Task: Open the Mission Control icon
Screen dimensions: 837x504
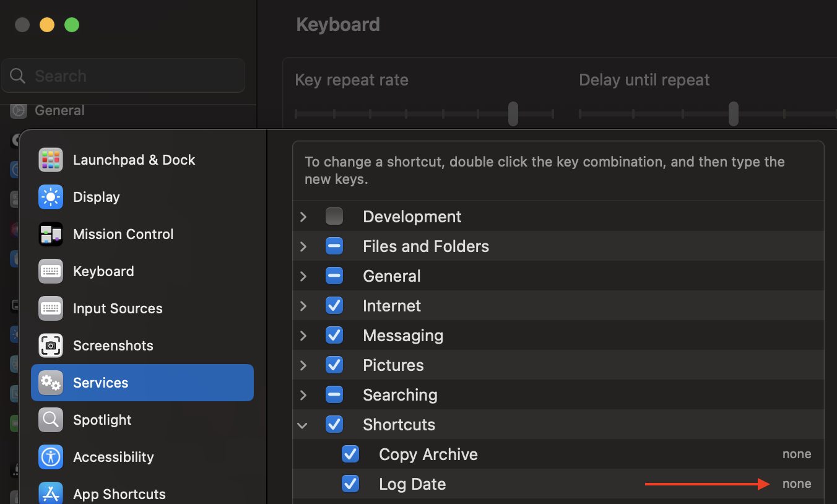Action: tap(51, 234)
